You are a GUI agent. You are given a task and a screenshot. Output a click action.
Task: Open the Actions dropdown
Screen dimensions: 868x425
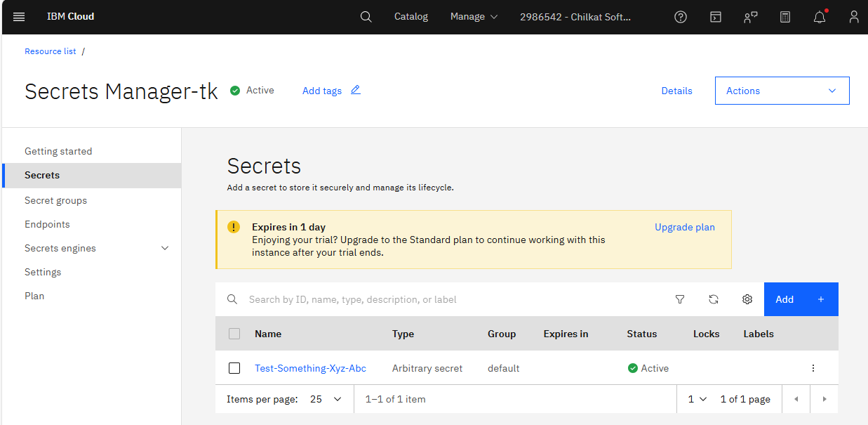782,91
